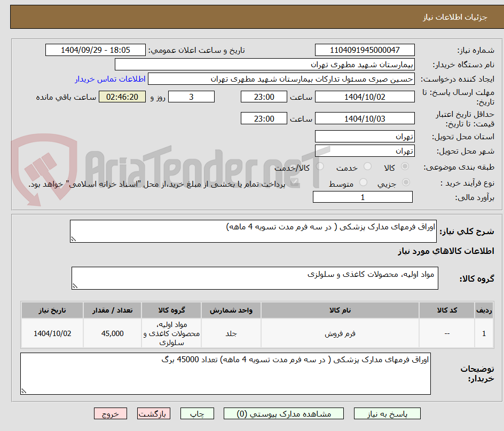Image resolution: width=504 pixels, height=431 pixels.
Task: Select the خدمت radio button
Action: tap(367, 166)
